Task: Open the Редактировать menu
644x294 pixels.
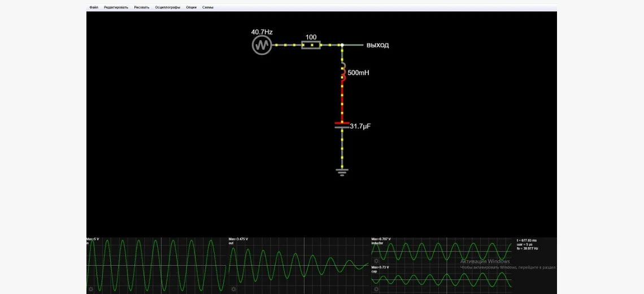Action: (116, 7)
